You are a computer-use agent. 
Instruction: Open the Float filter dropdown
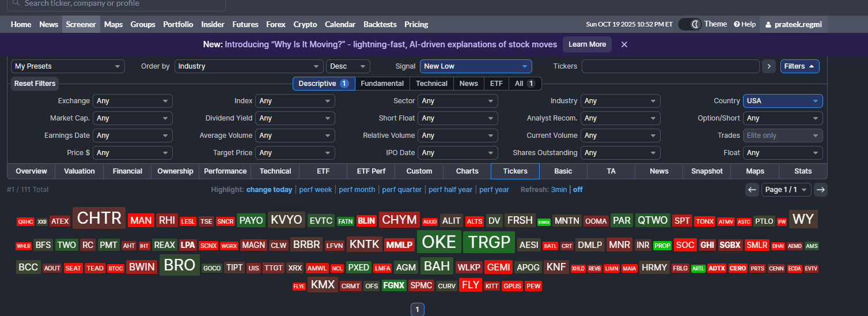[x=783, y=153]
